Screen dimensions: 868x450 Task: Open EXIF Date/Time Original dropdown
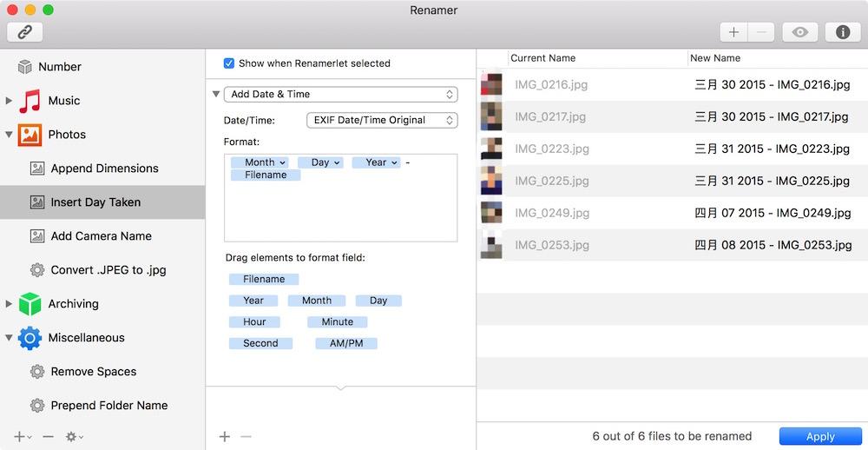coord(382,120)
